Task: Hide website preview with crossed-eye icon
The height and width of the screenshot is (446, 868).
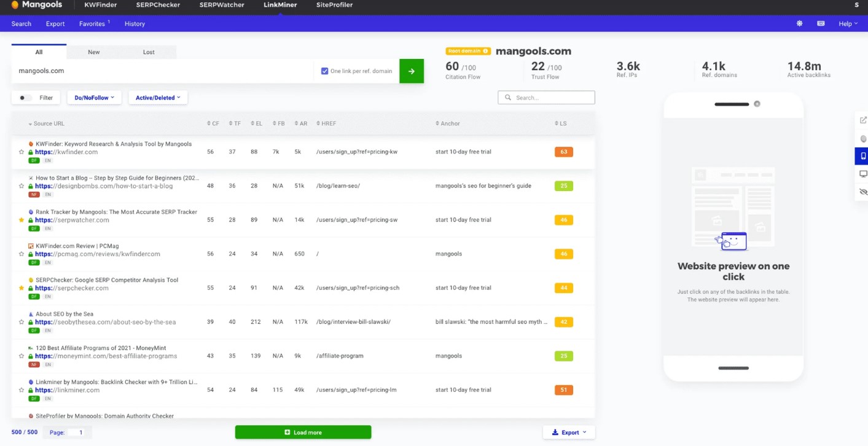Action: pos(863,192)
